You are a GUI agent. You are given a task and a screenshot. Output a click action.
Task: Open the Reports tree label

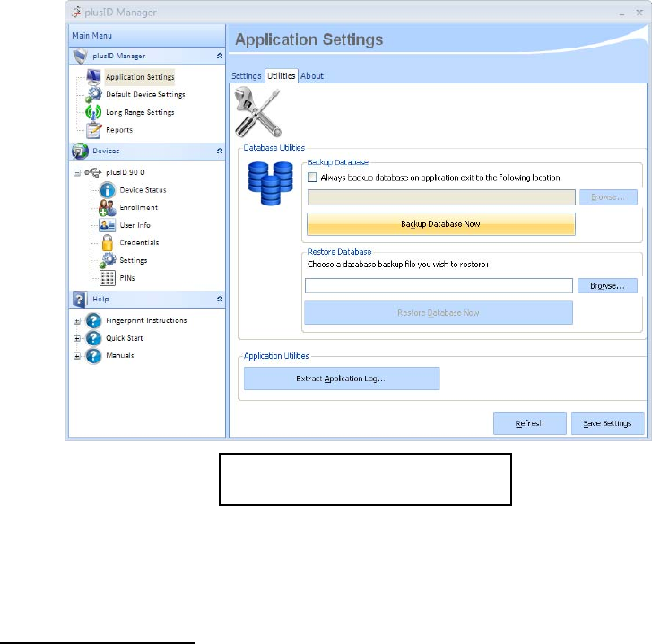[x=119, y=130]
